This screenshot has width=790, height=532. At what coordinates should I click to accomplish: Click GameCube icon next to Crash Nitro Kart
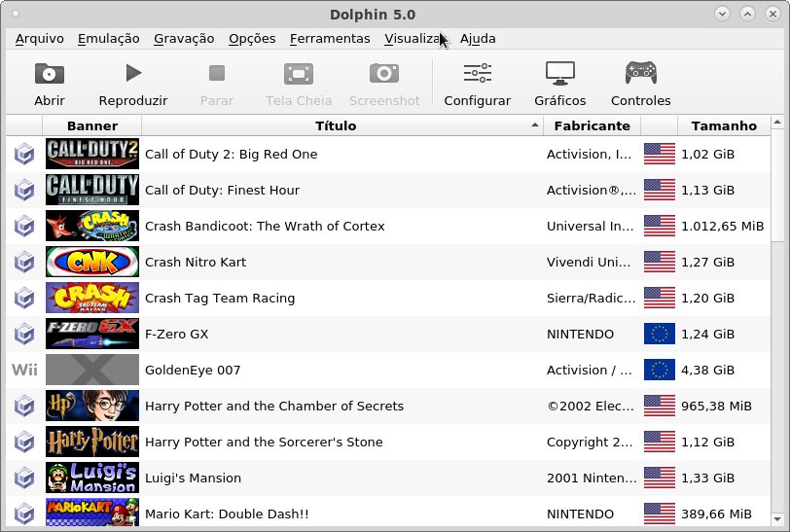pyautogui.click(x=24, y=262)
